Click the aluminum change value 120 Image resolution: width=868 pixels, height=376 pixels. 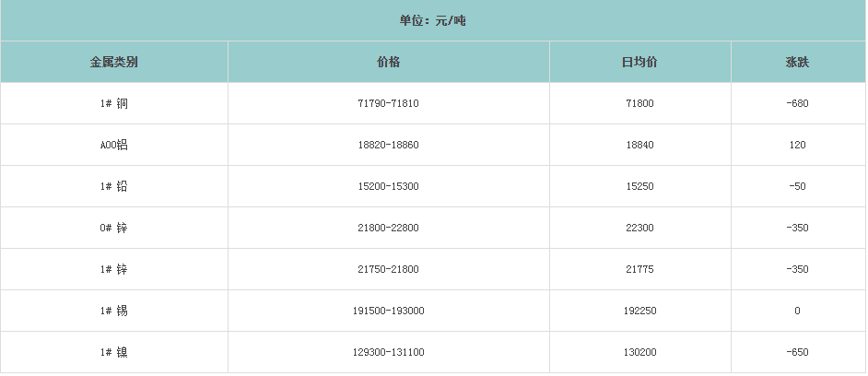[x=797, y=145]
